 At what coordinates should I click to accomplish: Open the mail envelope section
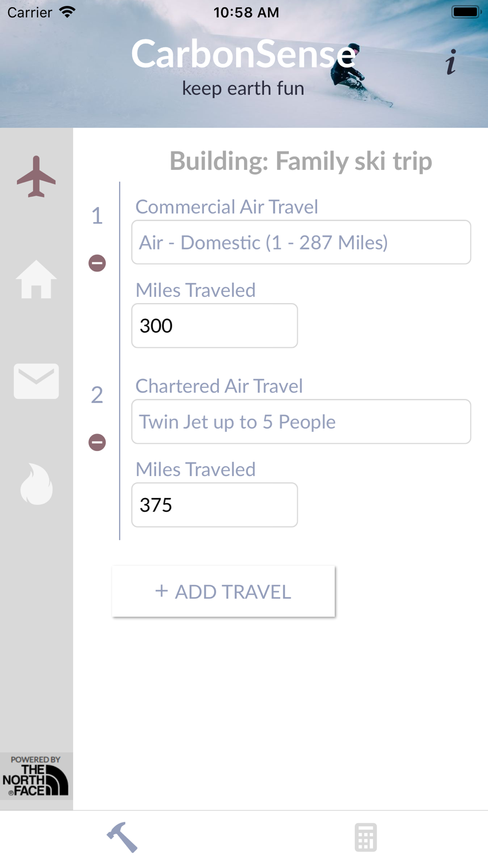tap(36, 381)
